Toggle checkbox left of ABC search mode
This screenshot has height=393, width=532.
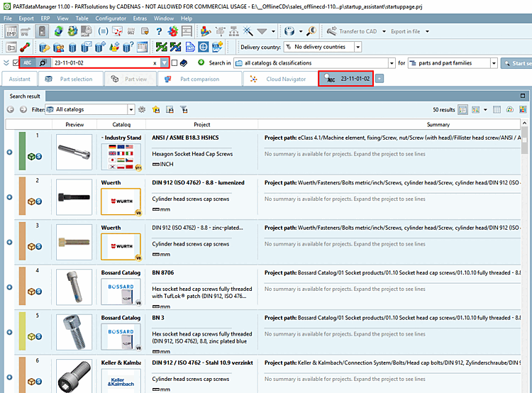(16, 63)
